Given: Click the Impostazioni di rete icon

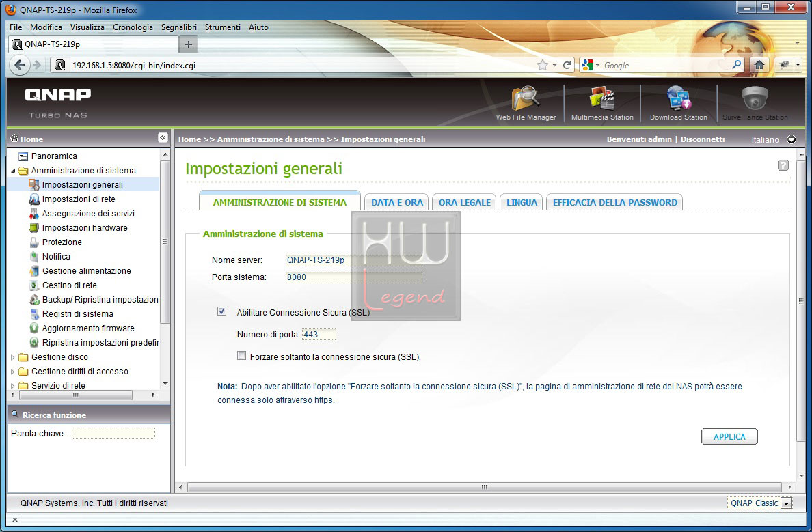Looking at the screenshot, I should (x=34, y=199).
